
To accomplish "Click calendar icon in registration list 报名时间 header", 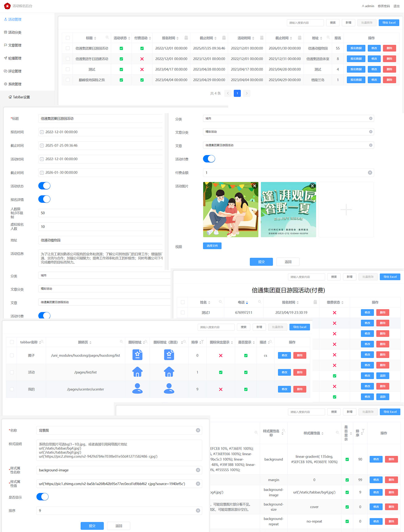I will click(315, 302).
